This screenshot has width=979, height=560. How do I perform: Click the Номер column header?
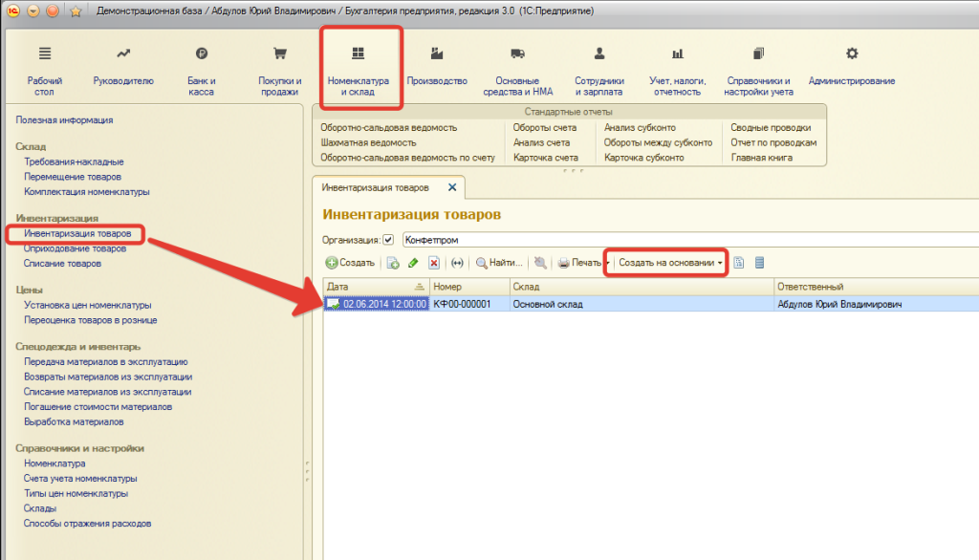(x=469, y=287)
